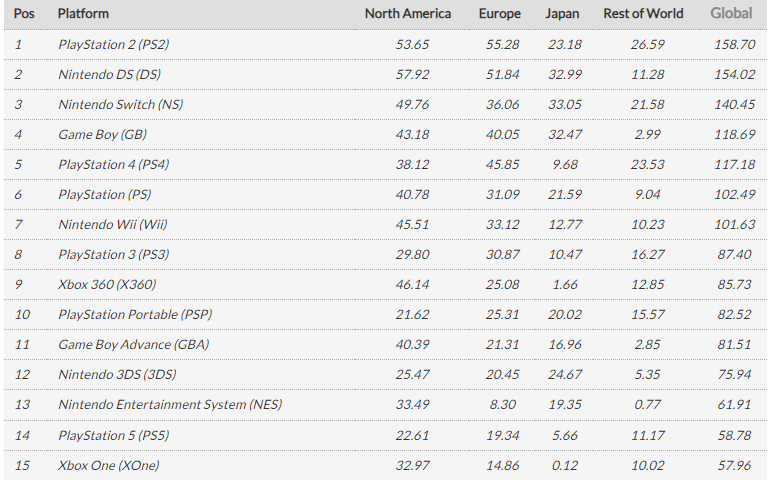Click PlayStation 4 (PS4) platform name
This screenshot has width=779, height=480.
pyautogui.click(x=113, y=164)
